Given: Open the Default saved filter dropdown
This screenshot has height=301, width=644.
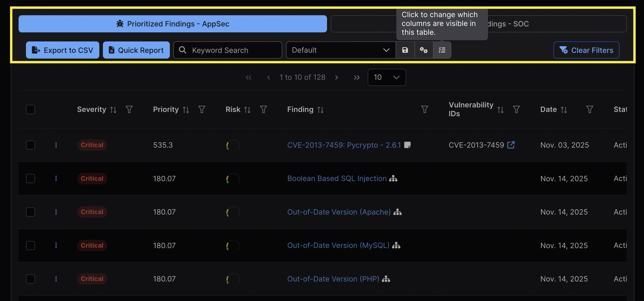Looking at the screenshot, I should 341,50.
